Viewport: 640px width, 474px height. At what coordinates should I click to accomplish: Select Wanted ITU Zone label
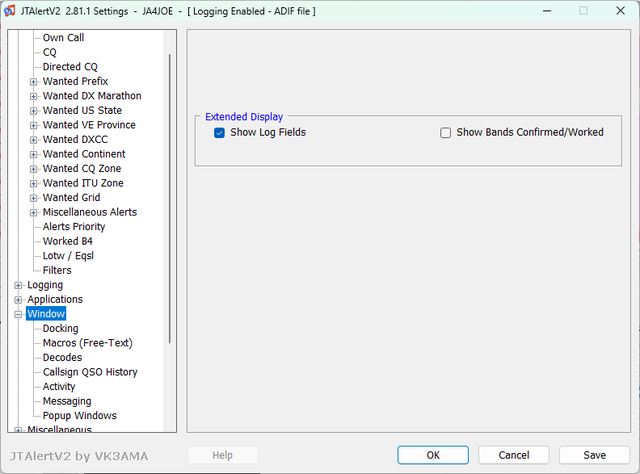(83, 183)
